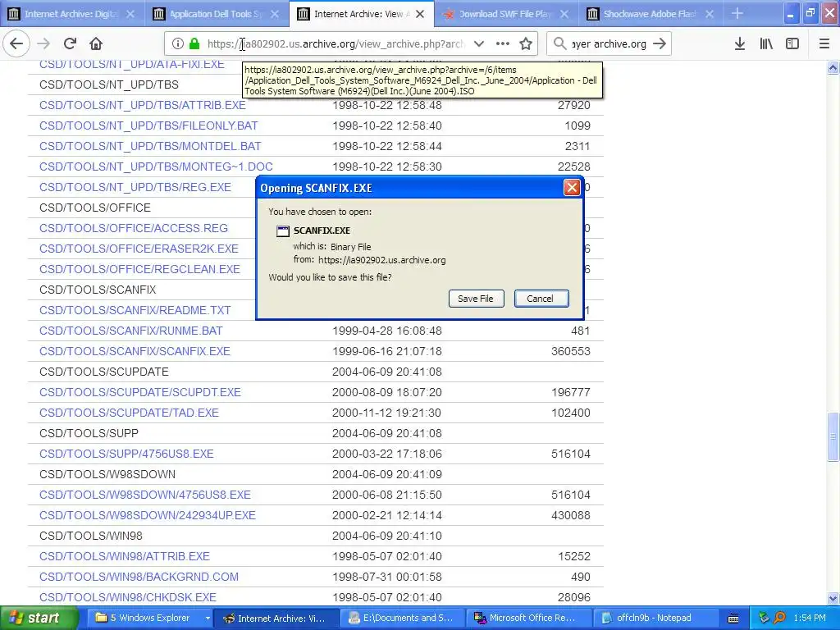Open the SCUPDATE/SCUPDT.EXE link
The image size is (840, 630).
point(139,392)
